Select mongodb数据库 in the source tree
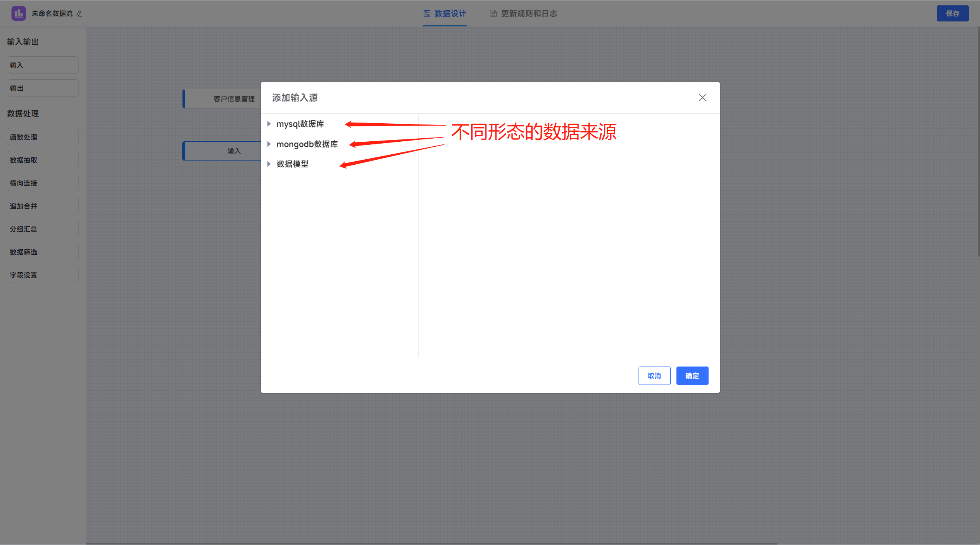This screenshot has width=980, height=545. (307, 144)
